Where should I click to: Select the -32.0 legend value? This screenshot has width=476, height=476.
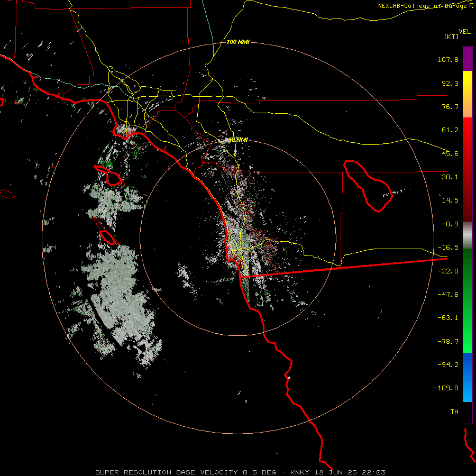point(448,271)
